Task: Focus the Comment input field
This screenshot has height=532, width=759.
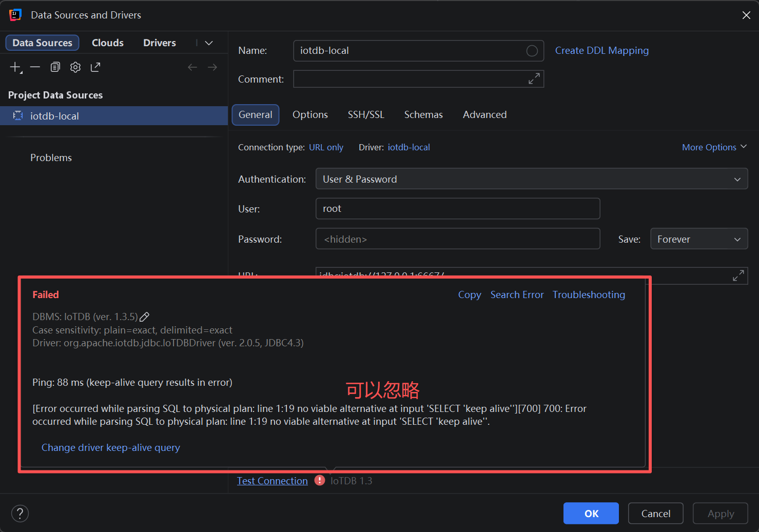Action: 418,79
